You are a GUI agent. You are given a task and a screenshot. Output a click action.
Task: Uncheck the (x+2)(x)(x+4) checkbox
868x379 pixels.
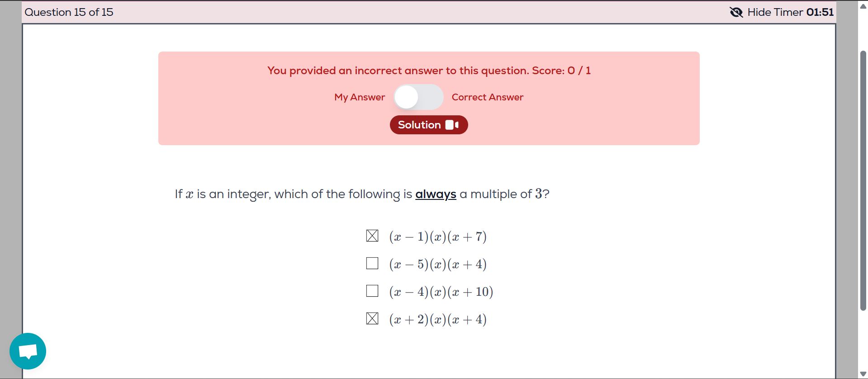(372, 318)
